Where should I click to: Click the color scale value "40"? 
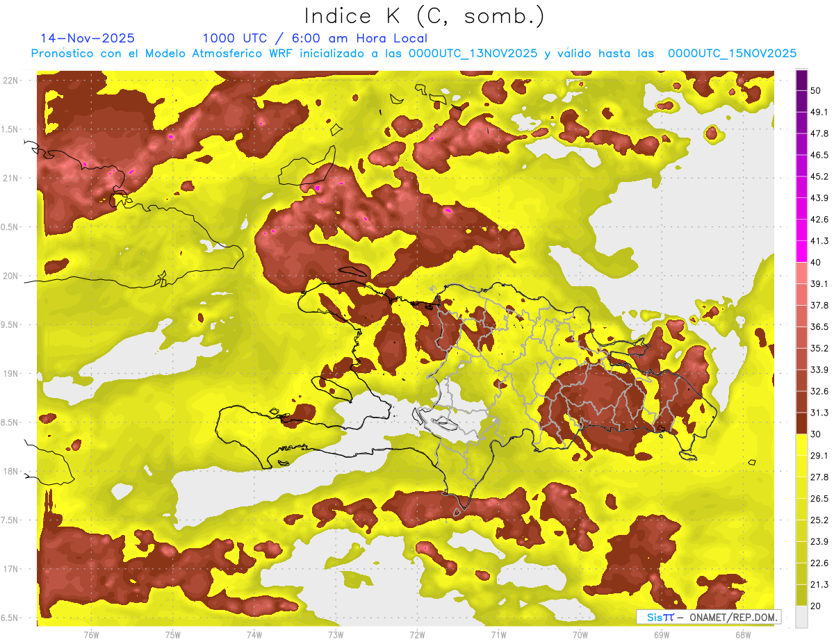815,263
